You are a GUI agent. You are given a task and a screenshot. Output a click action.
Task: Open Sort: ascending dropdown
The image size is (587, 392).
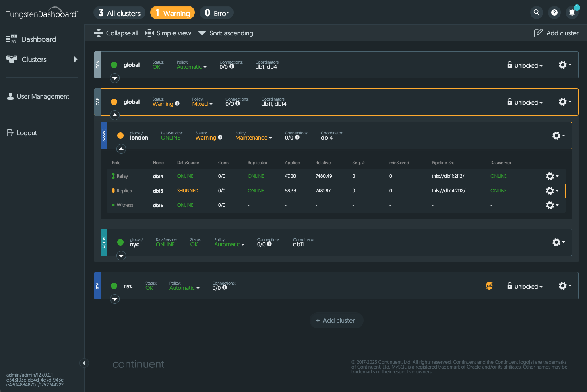tap(225, 33)
